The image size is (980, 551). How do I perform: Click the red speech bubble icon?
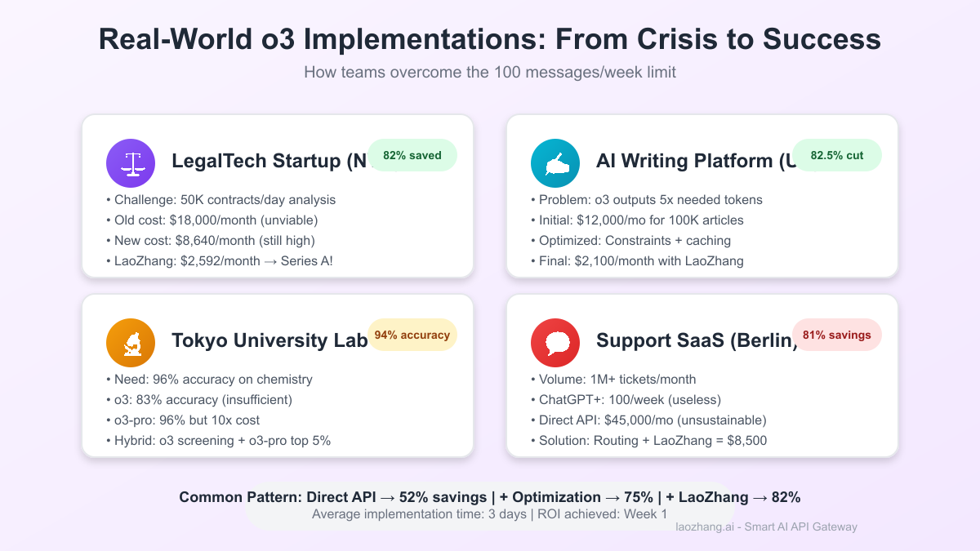pos(555,342)
